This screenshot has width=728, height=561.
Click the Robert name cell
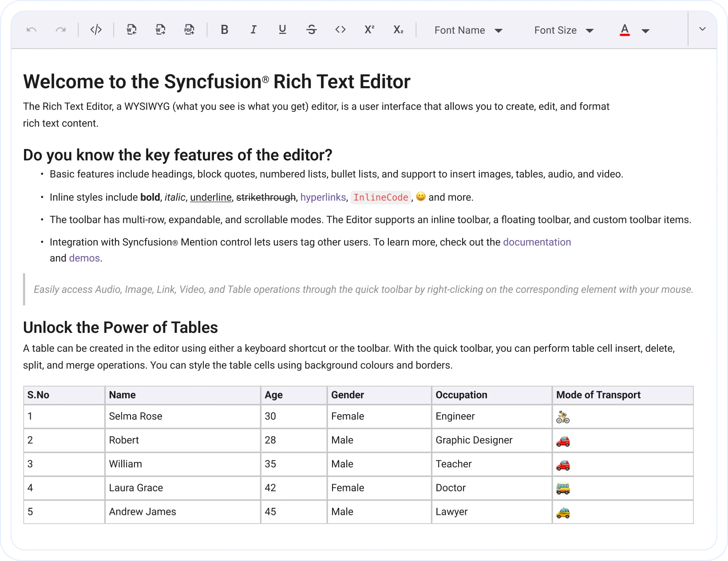coord(182,440)
